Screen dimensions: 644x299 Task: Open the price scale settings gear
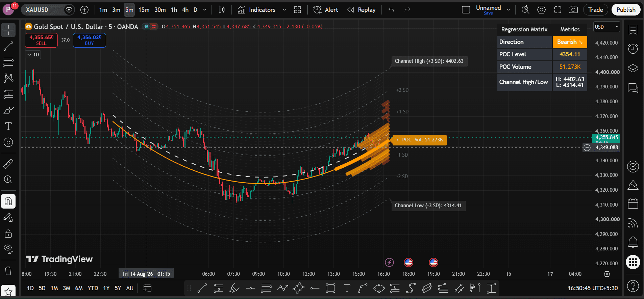point(607,274)
